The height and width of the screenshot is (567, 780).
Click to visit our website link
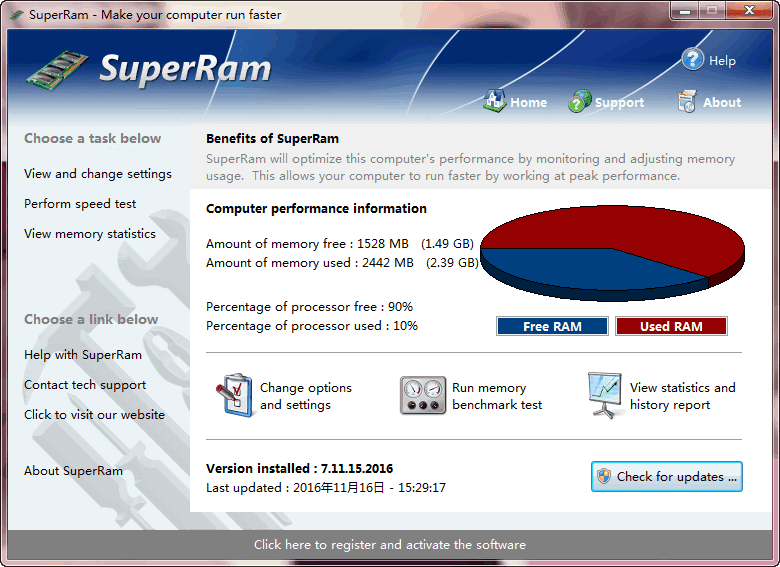click(95, 415)
